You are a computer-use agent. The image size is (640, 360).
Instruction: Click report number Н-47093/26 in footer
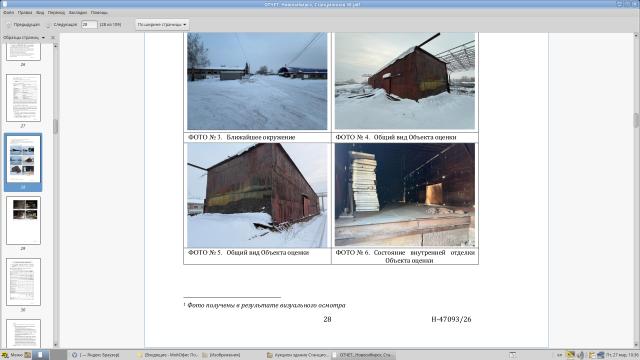coord(451,319)
